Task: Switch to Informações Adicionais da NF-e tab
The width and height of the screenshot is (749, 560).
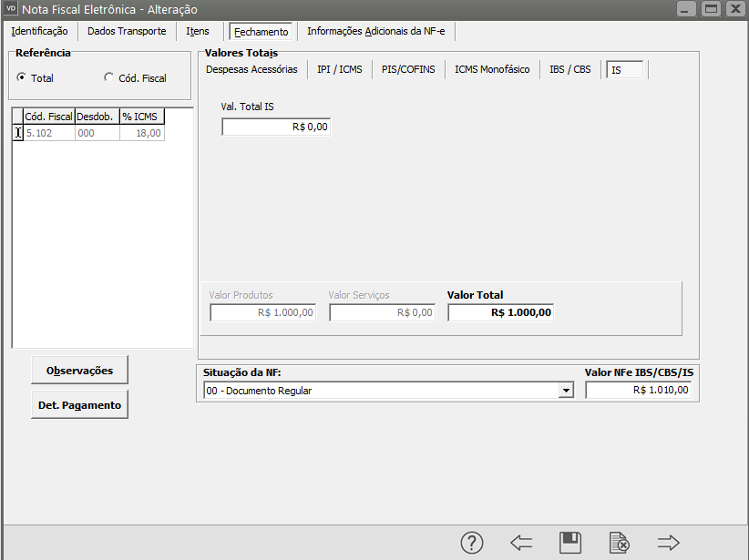Action: (x=375, y=31)
